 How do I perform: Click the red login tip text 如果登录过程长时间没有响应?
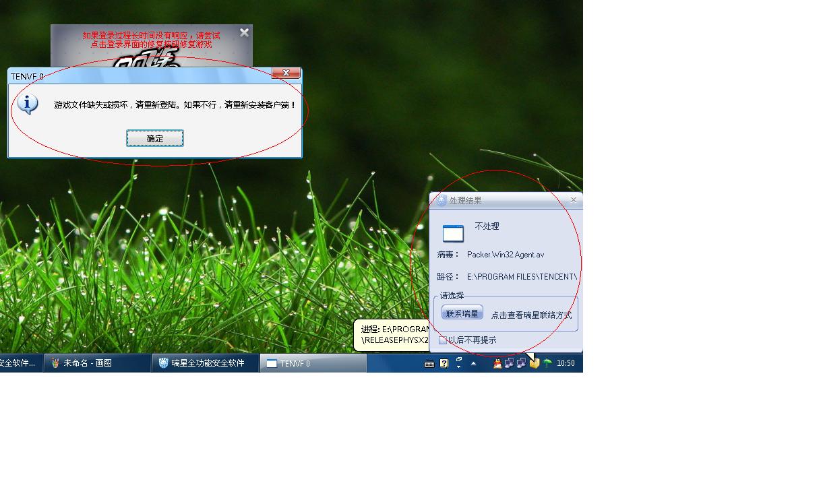tap(152, 40)
